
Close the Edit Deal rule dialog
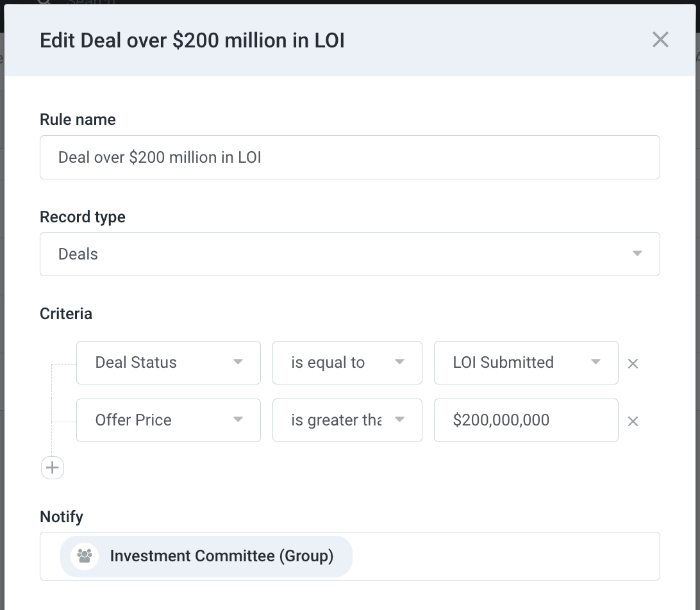coord(660,40)
